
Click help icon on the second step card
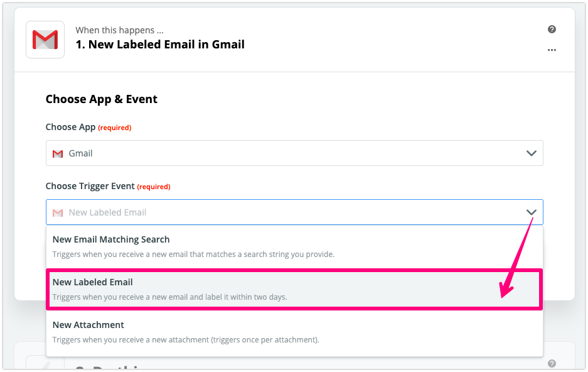552,363
